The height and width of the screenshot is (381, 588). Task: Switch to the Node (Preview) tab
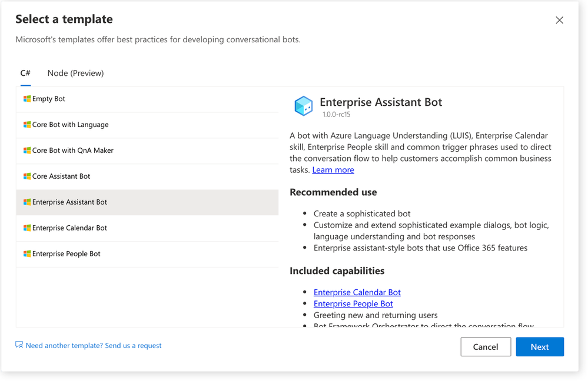pos(76,73)
